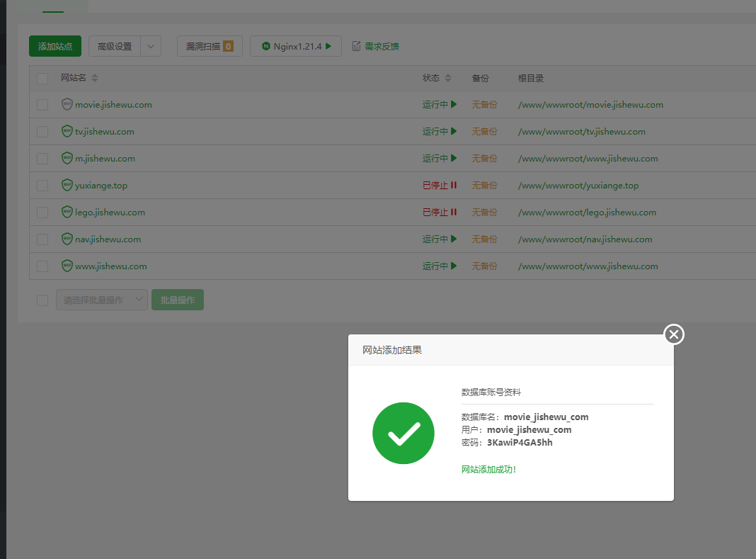Image resolution: width=756 pixels, height=559 pixels.
Task: Expand the 高级设置 dropdown arrow
Action: point(151,46)
